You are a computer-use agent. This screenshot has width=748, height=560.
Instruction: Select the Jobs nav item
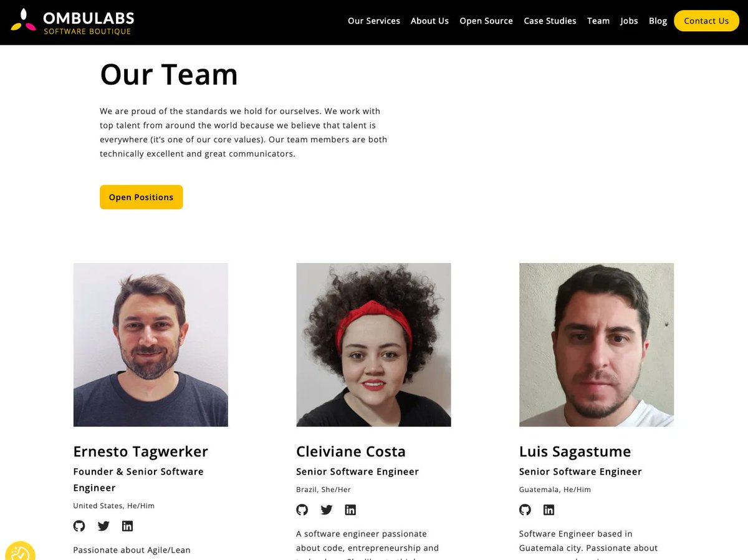pos(629,21)
